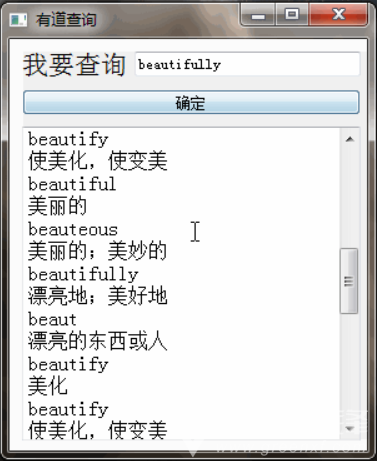
Task: Click the 有道查询 window title
Action: [66, 20]
